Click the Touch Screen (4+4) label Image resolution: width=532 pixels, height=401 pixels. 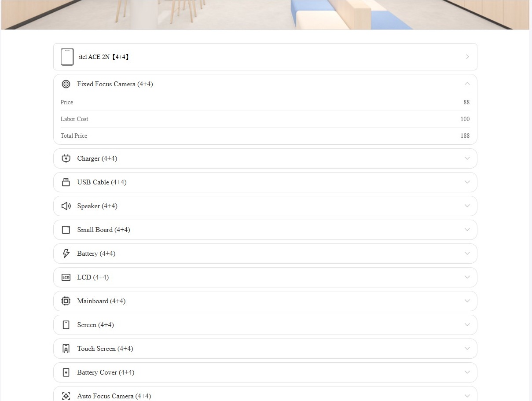pos(105,349)
